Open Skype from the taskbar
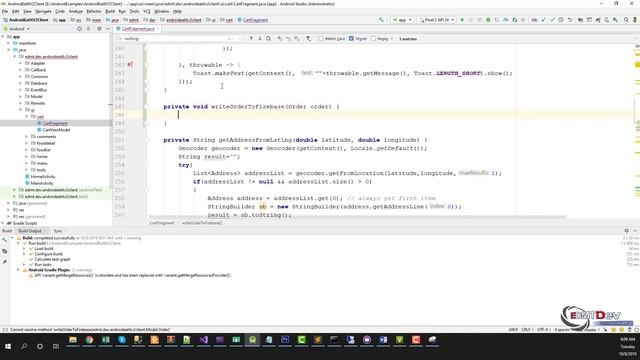The width and height of the screenshot is (640, 360). click(122, 340)
